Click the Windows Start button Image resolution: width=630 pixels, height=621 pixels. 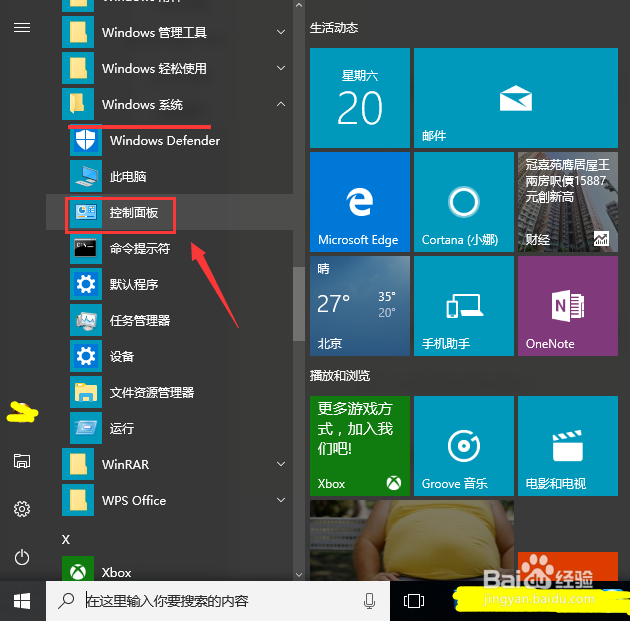tap(22, 601)
